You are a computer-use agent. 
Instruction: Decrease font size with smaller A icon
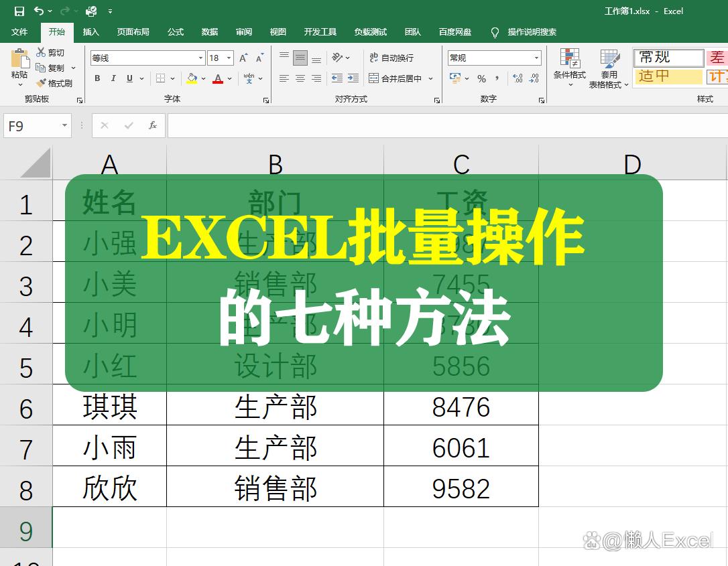click(x=259, y=58)
